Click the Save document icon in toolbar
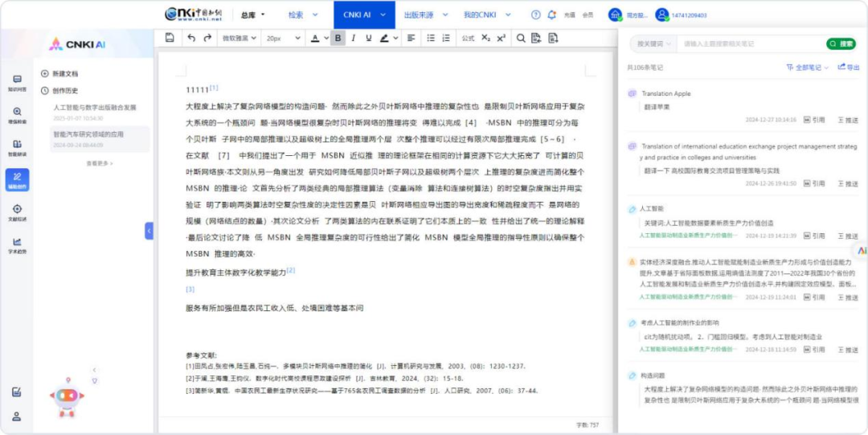The image size is (868, 435). coord(170,38)
